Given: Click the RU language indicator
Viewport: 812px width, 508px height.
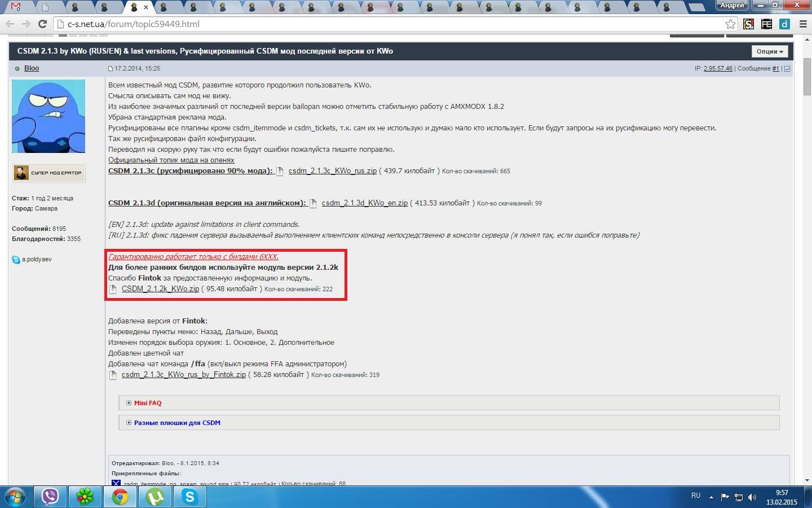Looking at the screenshot, I should tap(696, 496).
